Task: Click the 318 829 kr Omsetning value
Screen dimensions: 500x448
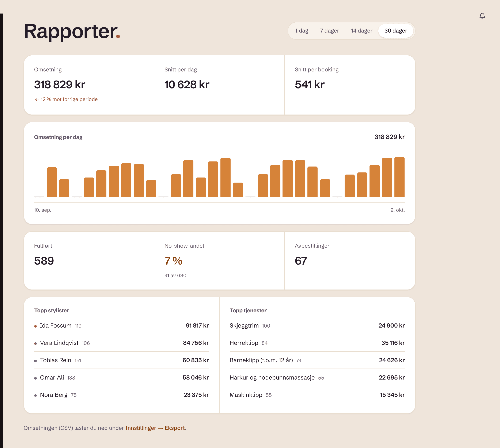Action: pyautogui.click(x=60, y=85)
